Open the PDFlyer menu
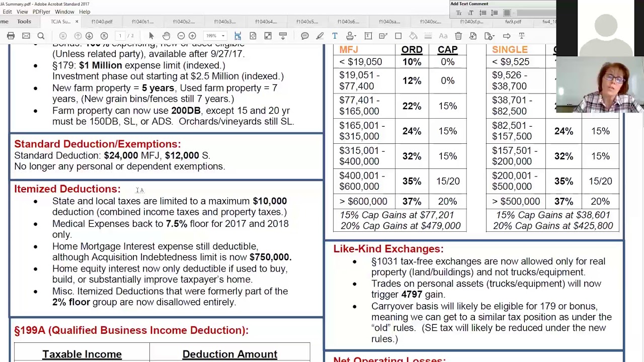Viewport: 644px width, 362px height. 41,12
